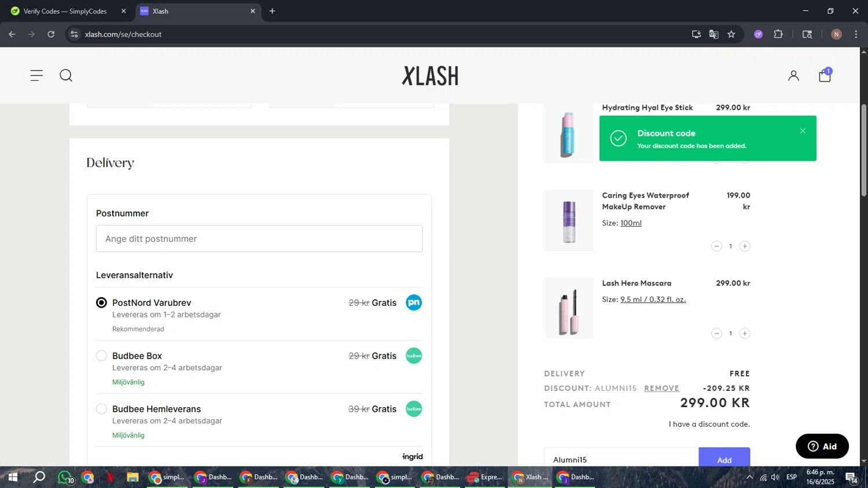
Task: Click the Lash Hero Mascara product name
Action: click(637, 283)
